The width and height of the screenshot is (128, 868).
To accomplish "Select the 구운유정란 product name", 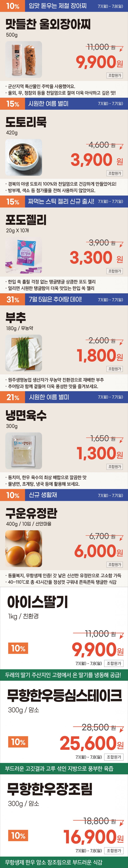I will pyautogui.click(x=31, y=513).
